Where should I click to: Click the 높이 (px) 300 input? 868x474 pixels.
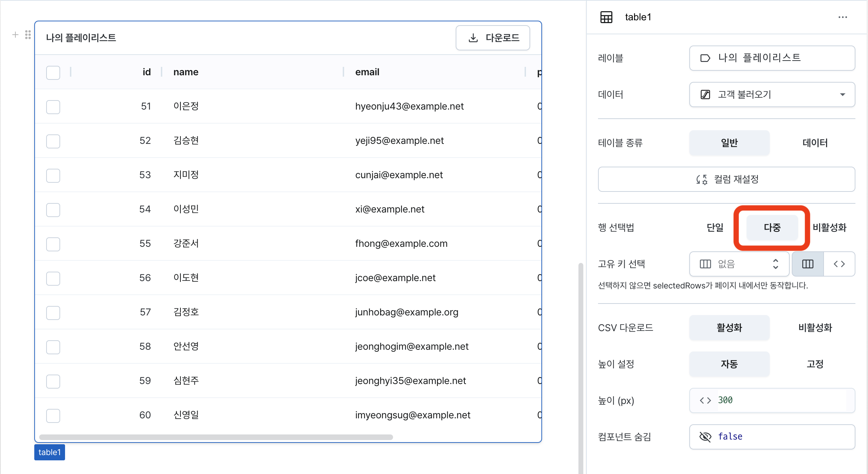tap(772, 400)
